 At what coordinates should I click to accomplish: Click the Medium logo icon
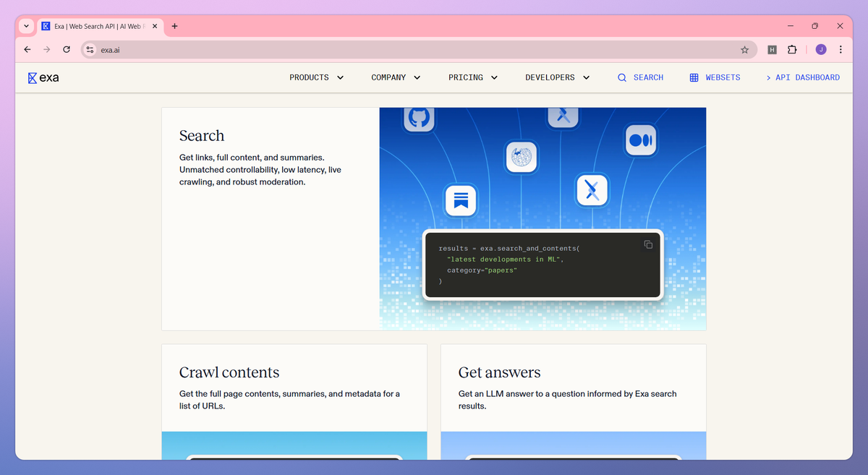click(x=640, y=140)
